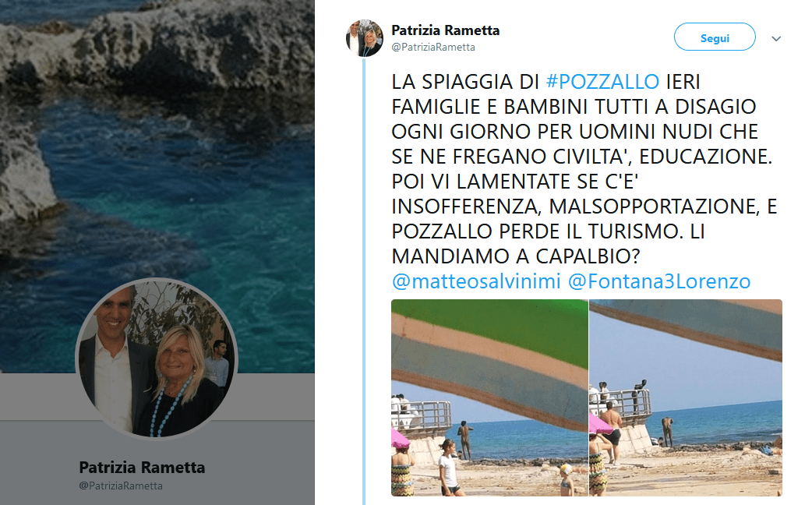Click the Patrizia Rametta name under the profile picture
Screen dimensions: 812x505
tap(142, 468)
